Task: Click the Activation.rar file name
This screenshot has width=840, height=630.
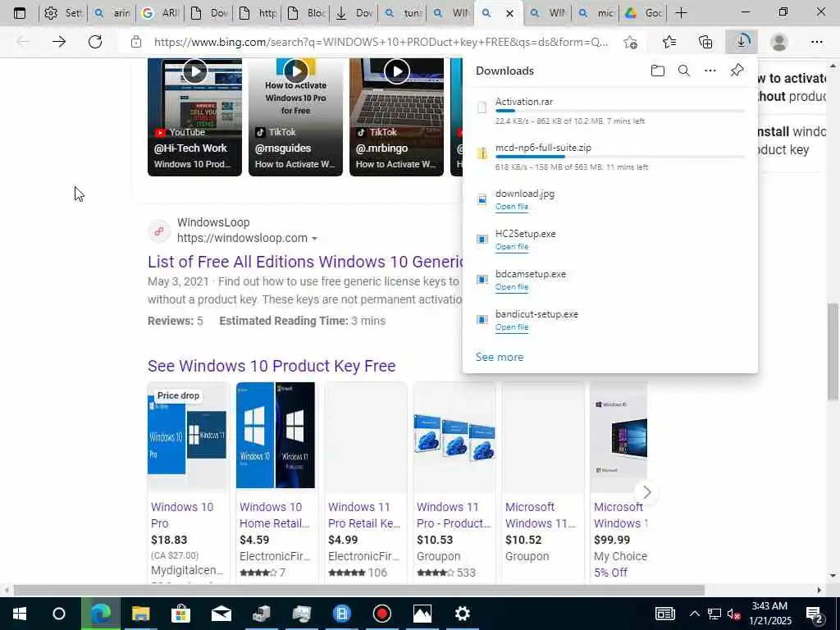Action: (524, 102)
